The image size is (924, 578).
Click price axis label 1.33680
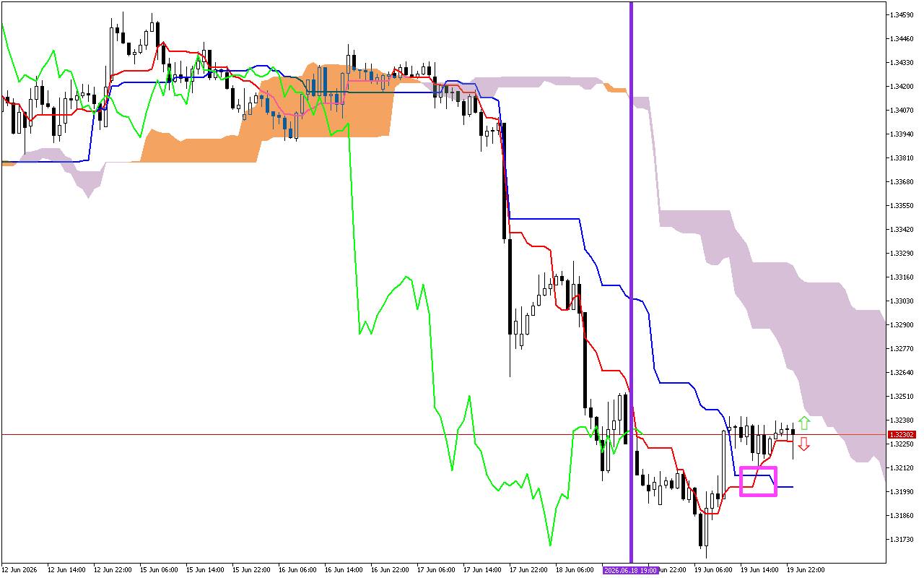click(902, 181)
